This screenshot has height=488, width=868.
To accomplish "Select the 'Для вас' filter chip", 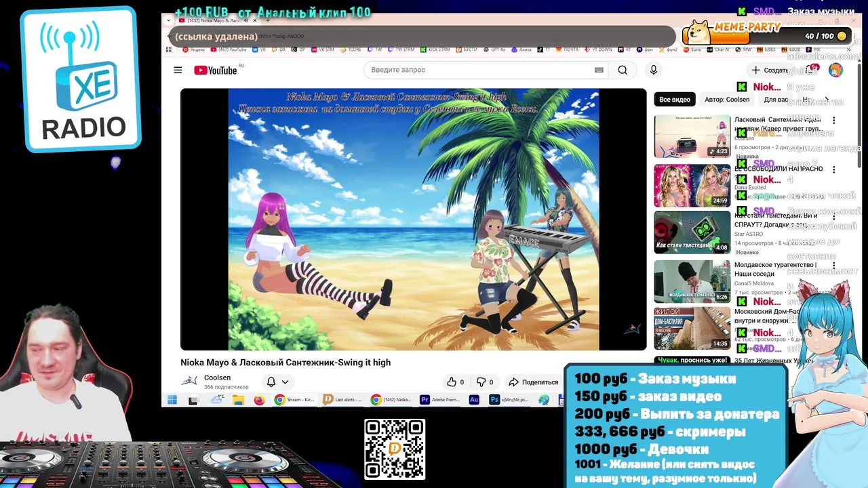I will click(776, 99).
